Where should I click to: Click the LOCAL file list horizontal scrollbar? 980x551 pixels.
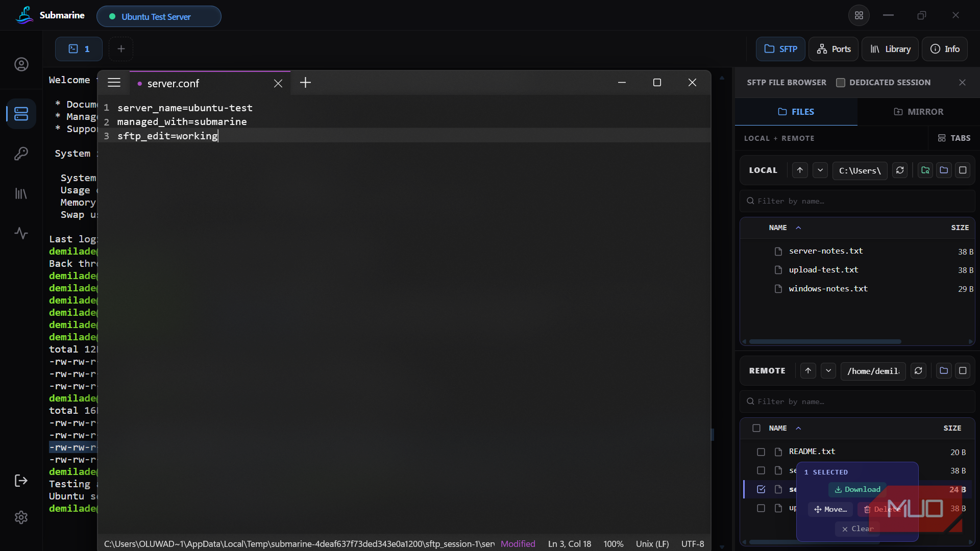tap(825, 342)
